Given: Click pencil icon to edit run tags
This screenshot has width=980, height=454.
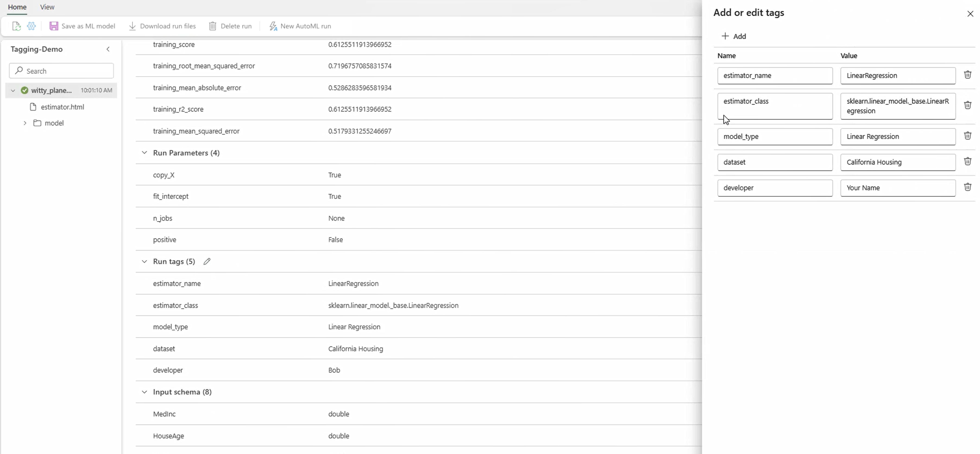Looking at the screenshot, I should point(207,262).
